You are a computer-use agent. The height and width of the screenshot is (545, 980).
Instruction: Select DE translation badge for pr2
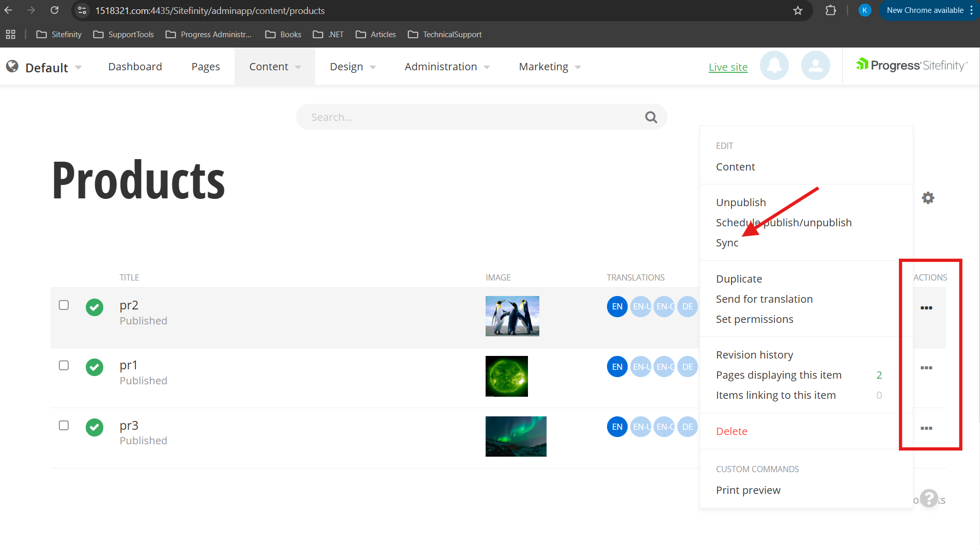[687, 306]
